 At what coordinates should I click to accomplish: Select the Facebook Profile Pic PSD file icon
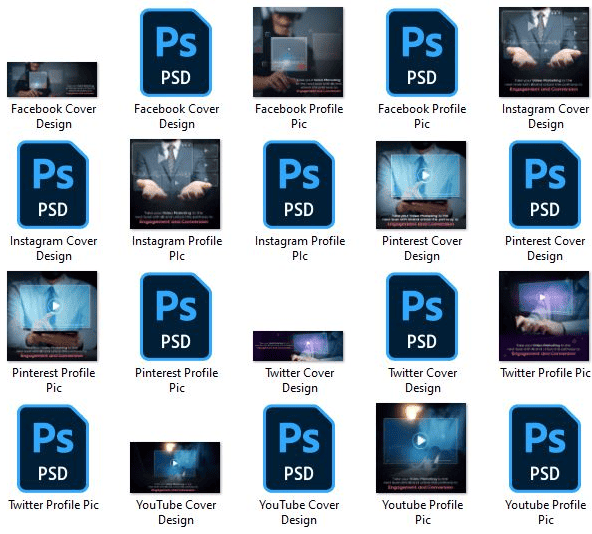pyautogui.click(x=422, y=52)
